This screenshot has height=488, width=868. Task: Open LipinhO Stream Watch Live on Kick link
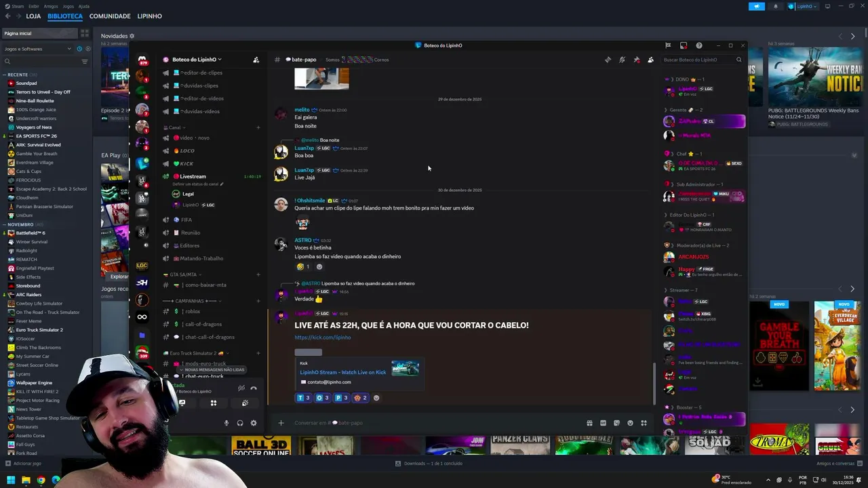tap(343, 372)
